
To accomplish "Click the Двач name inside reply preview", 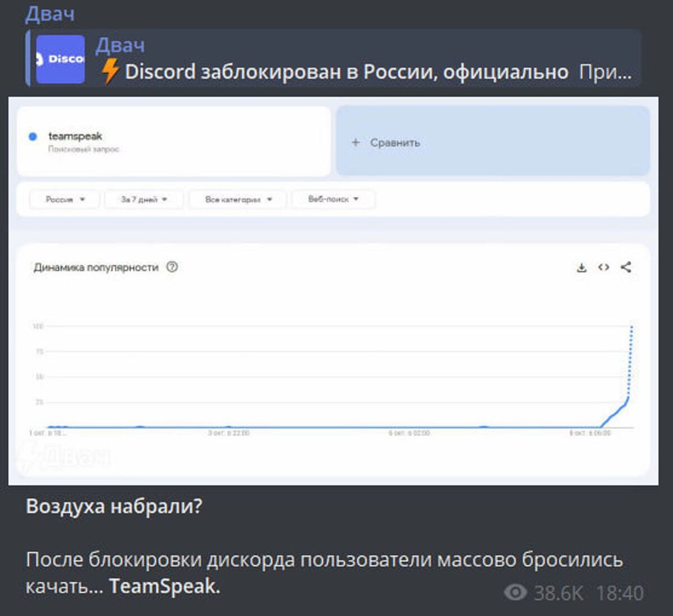I will (x=120, y=45).
